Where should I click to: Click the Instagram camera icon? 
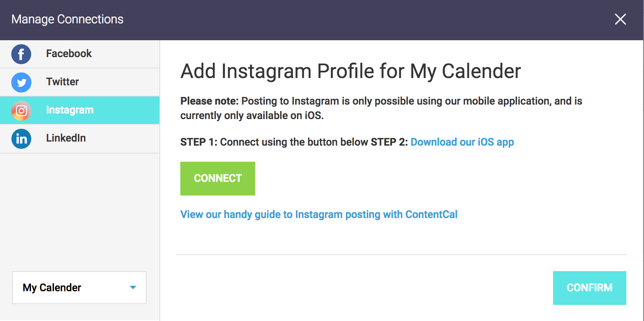pos(21,111)
